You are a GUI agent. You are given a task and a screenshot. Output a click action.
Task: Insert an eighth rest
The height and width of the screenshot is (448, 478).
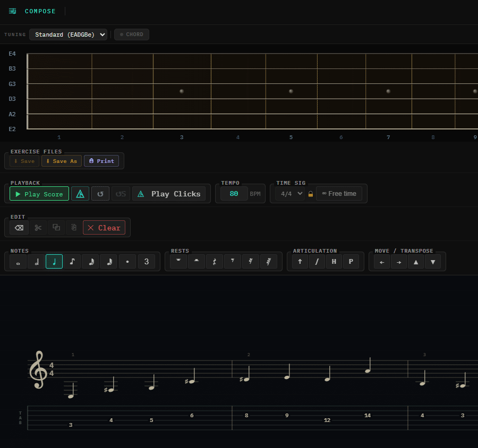pyautogui.click(x=233, y=262)
